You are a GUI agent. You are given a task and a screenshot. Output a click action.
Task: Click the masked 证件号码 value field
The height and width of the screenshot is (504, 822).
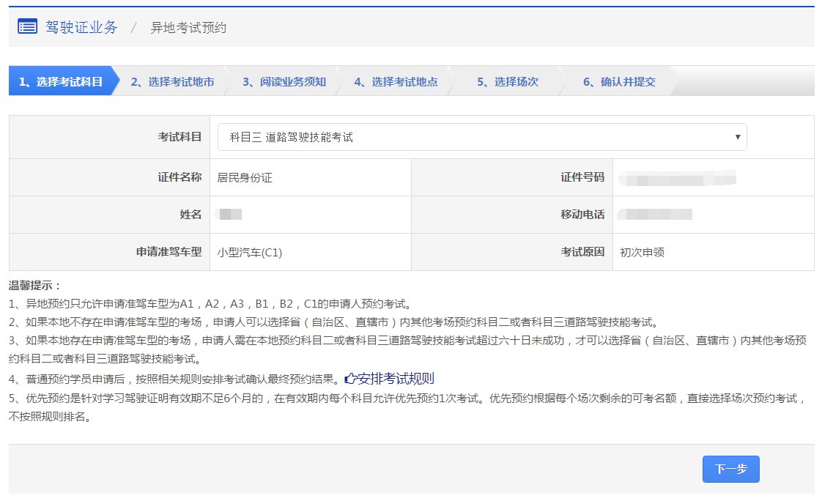(x=677, y=177)
